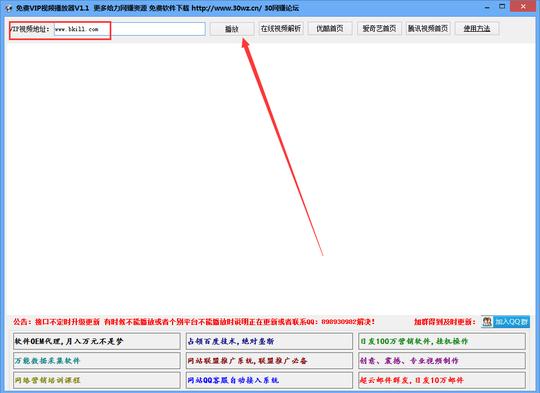
Task: Click the 万能数据采集软件 ad button
Action: click(x=97, y=361)
